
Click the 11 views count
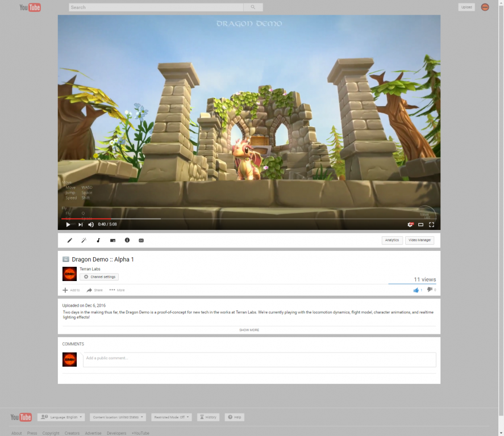point(424,279)
